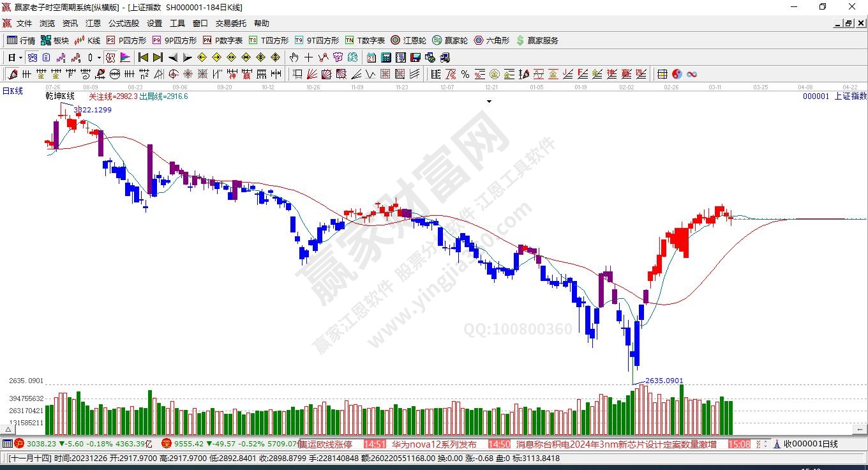Click the yin-yang Taiji icon in toolbar
Viewport: 868px width, 470px height.
tap(677, 74)
